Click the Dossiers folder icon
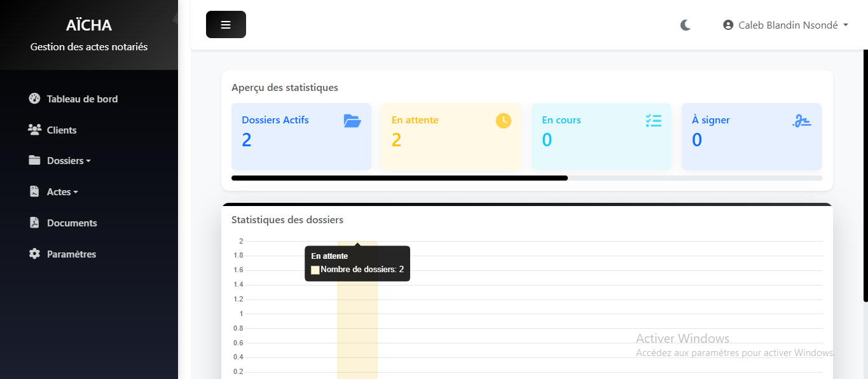Image resolution: width=868 pixels, height=379 pixels. pyautogui.click(x=34, y=160)
